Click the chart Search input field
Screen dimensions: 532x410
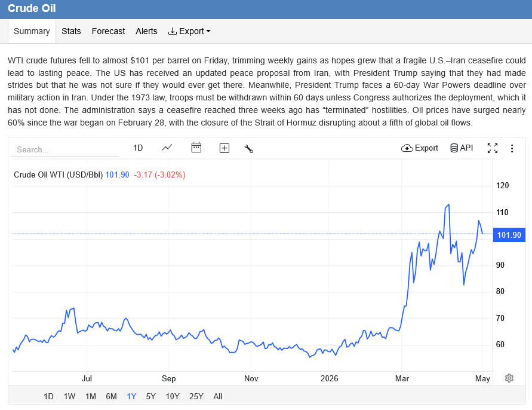point(65,149)
